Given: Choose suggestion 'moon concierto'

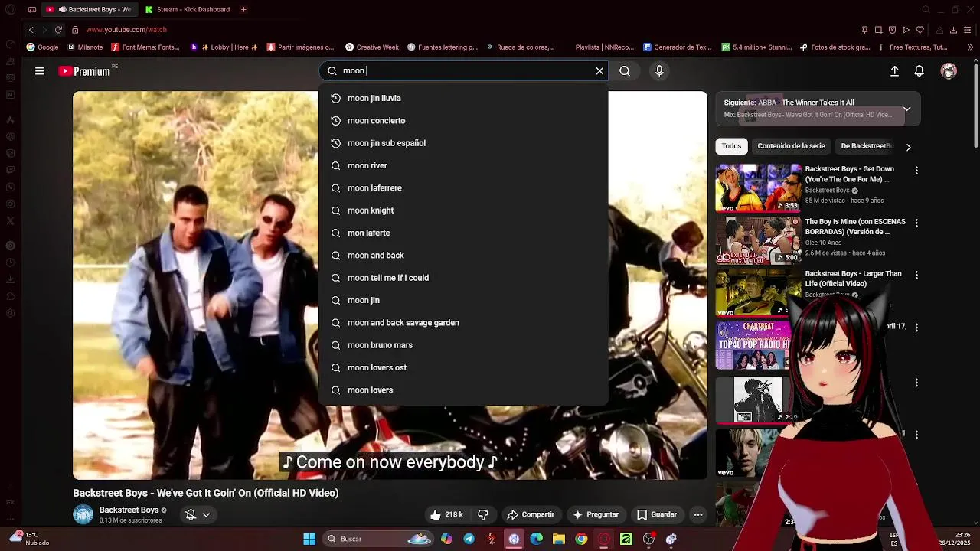Looking at the screenshot, I should [x=463, y=120].
